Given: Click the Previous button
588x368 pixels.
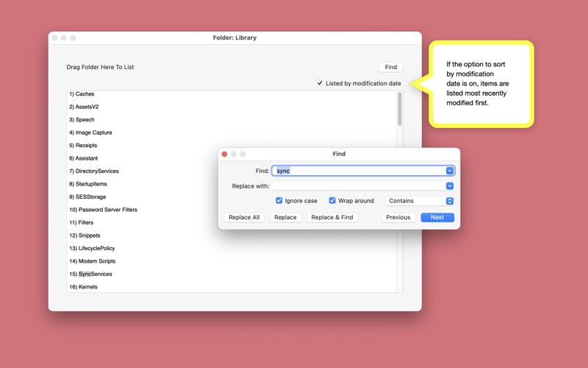Looking at the screenshot, I should [398, 217].
